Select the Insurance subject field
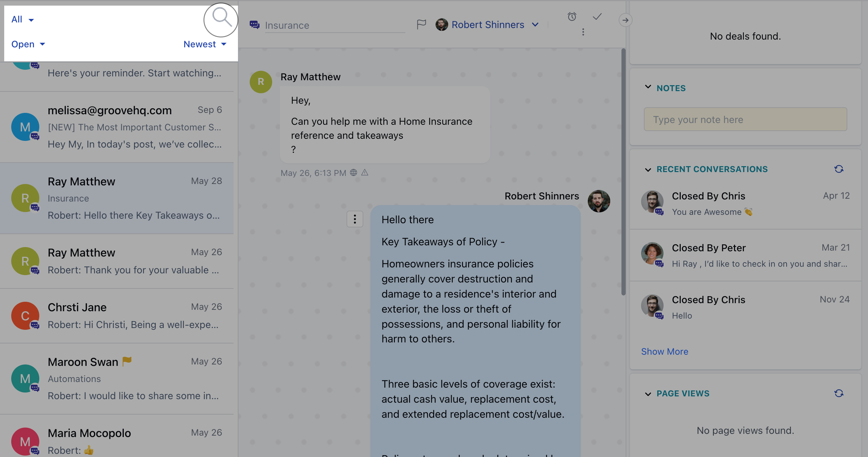Viewport: 868px width, 457px height. (334, 25)
